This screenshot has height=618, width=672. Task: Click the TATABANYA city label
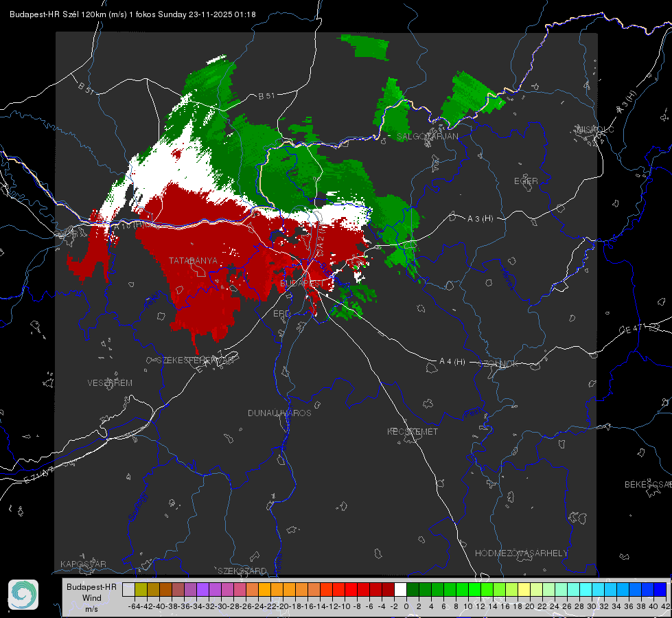pos(193,260)
